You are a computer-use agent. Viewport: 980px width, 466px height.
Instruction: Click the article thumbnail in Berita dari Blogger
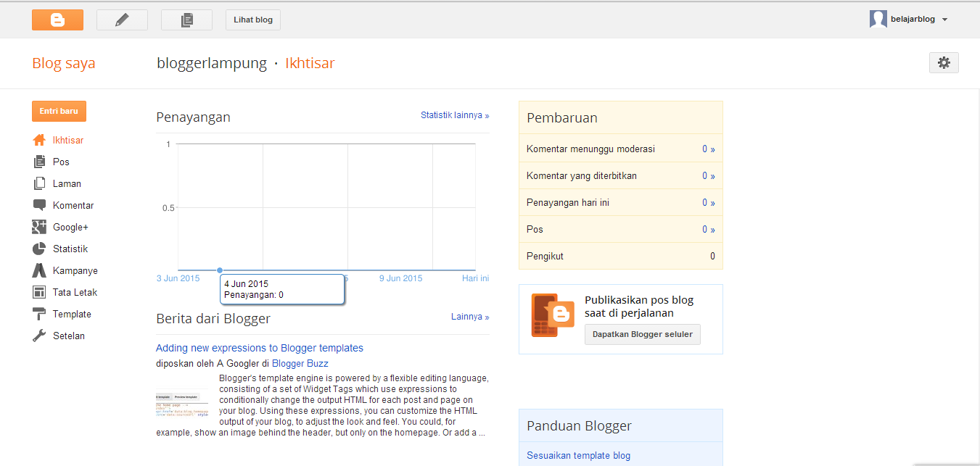tap(182, 405)
